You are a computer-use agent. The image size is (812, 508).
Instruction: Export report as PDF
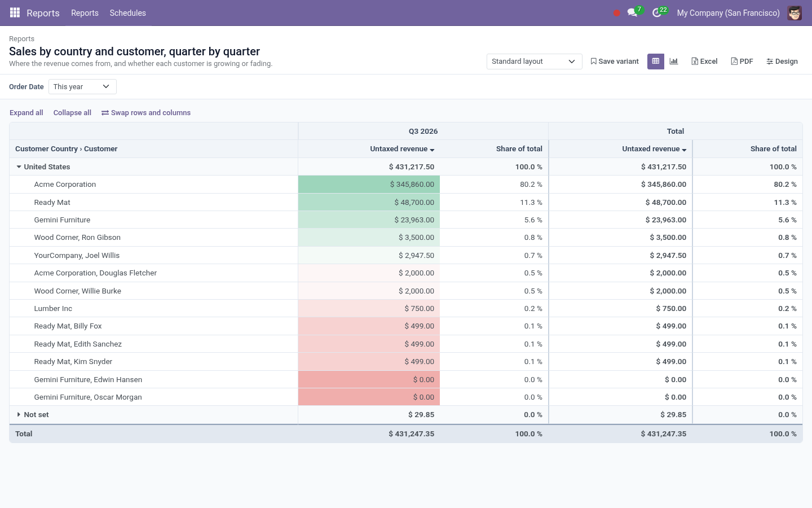(x=742, y=62)
